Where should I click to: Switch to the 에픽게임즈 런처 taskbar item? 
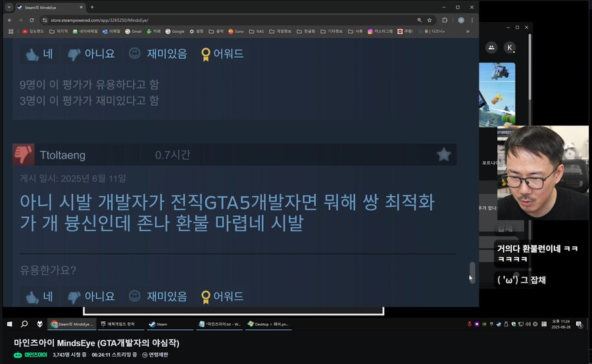(x=121, y=324)
